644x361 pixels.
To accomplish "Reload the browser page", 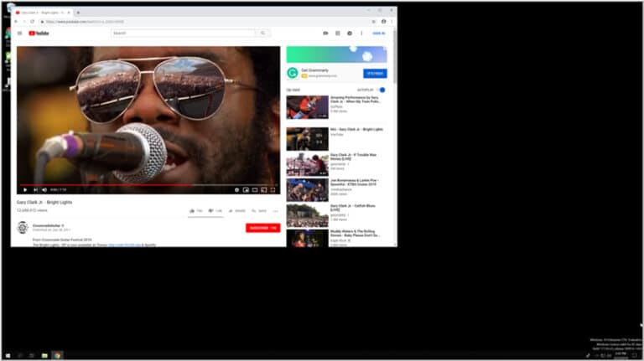I will (32, 21).
